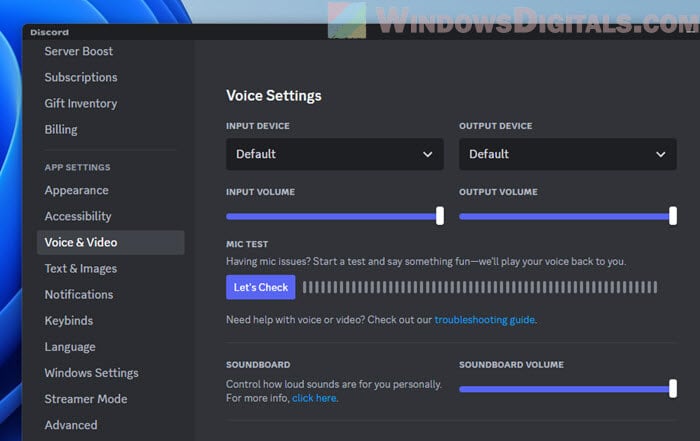Open Advanced settings
The image size is (700, 441).
(71, 425)
